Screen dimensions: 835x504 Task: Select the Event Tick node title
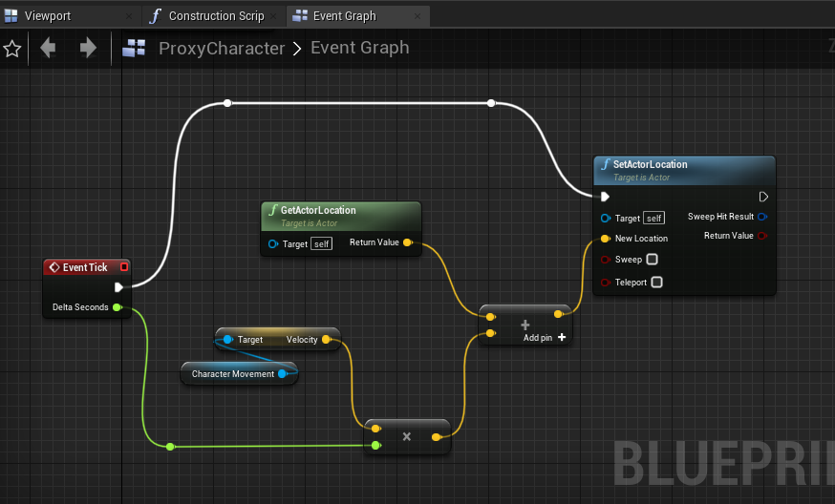tap(85, 267)
